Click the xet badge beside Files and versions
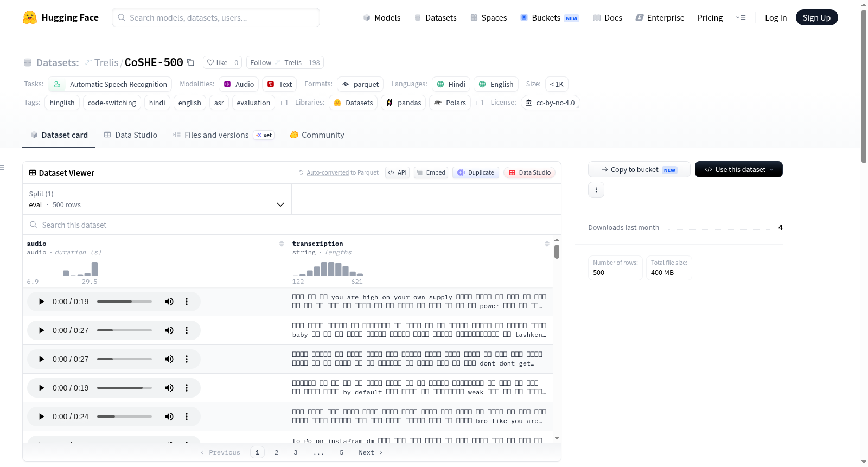Image resolution: width=868 pixels, height=467 pixels. tap(264, 135)
